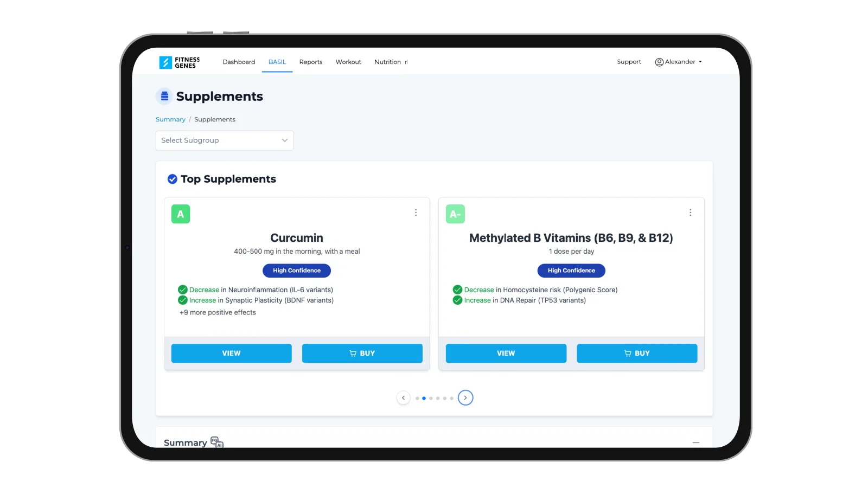This screenshot has height=488, width=868.
Task: Select the last carousel pagination dot
Action: pyautogui.click(x=451, y=399)
